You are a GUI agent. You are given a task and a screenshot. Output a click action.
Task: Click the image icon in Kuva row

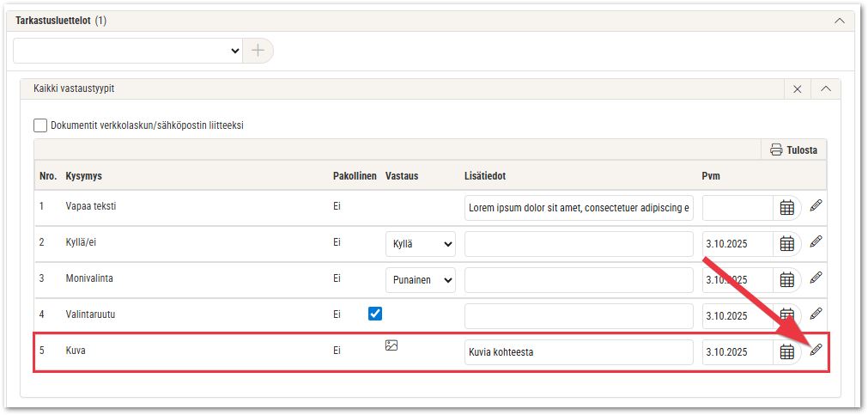click(x=392, y=345)
